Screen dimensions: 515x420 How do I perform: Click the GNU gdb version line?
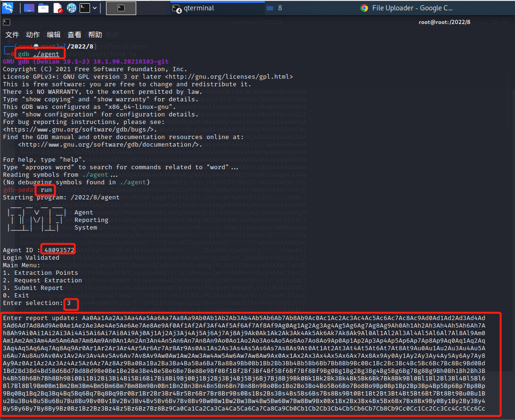click(x=86, y=61)
